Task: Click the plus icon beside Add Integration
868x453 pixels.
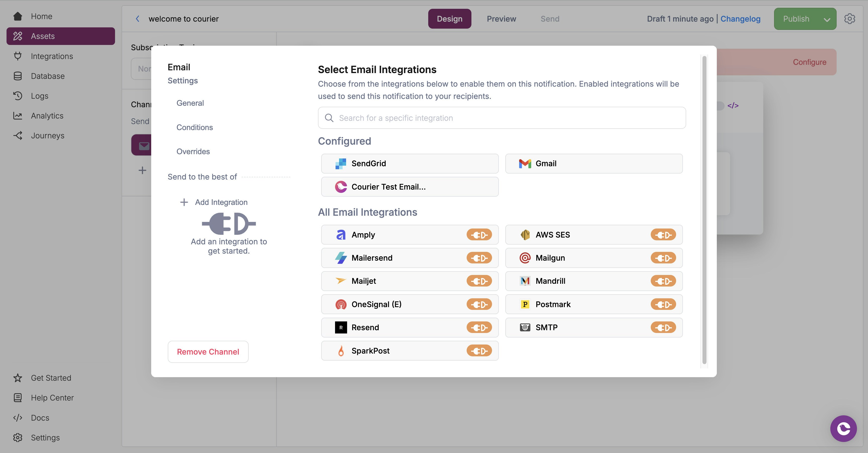Action: 184,202
